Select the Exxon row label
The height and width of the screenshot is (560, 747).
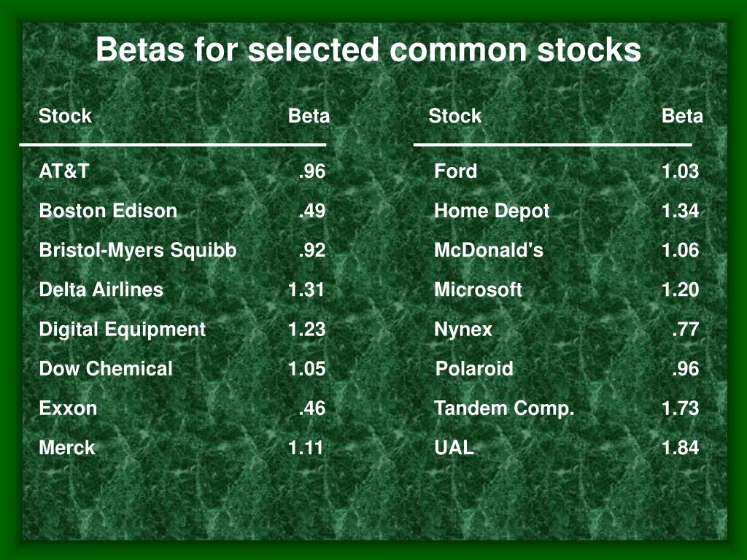pos(68,408)
